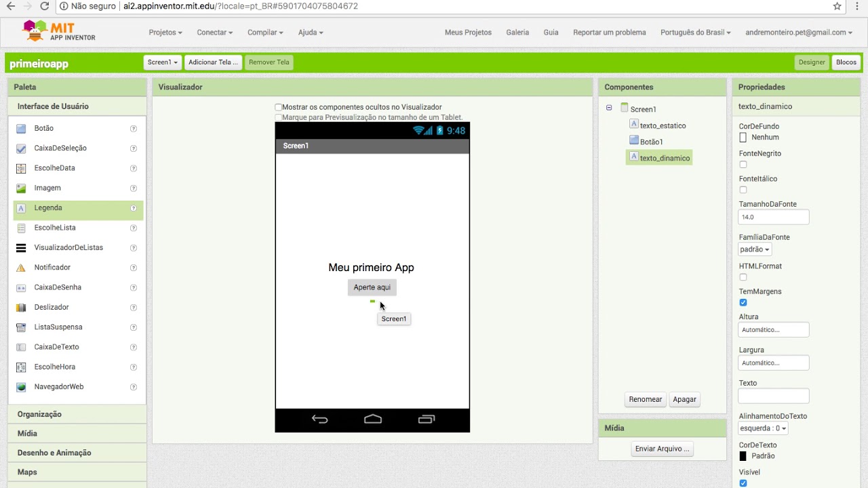868x488 pixels.
Task: Click the Renomear component button
Action: [x=645, y=399]
